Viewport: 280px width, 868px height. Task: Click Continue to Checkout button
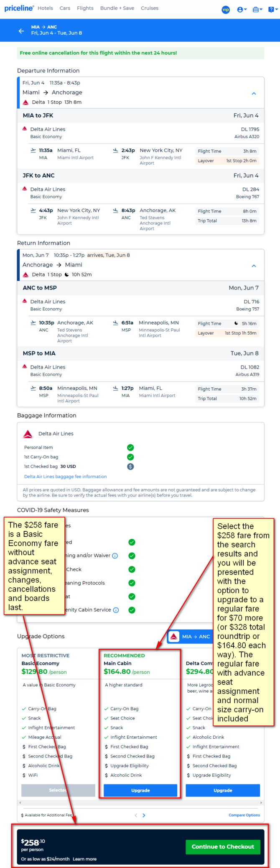tap(223, 846)
